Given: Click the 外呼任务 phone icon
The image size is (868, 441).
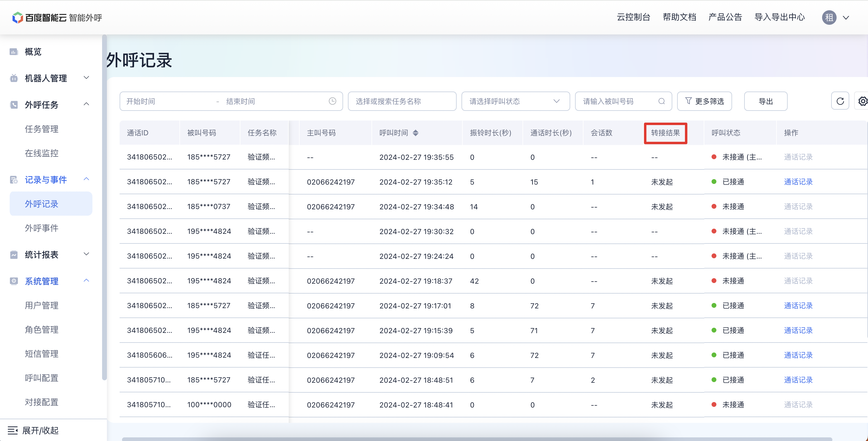Looking at the screenshot, I should (x=14, y=105).
